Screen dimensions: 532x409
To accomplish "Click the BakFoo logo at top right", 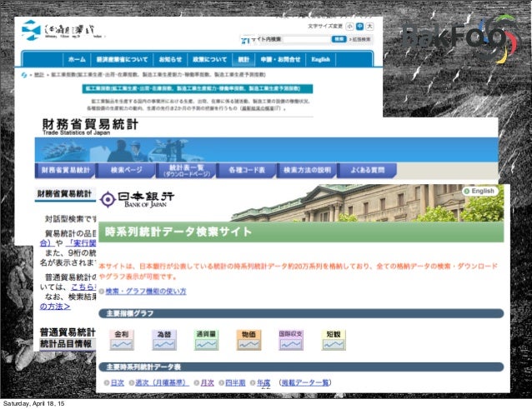I will point(460,39).
